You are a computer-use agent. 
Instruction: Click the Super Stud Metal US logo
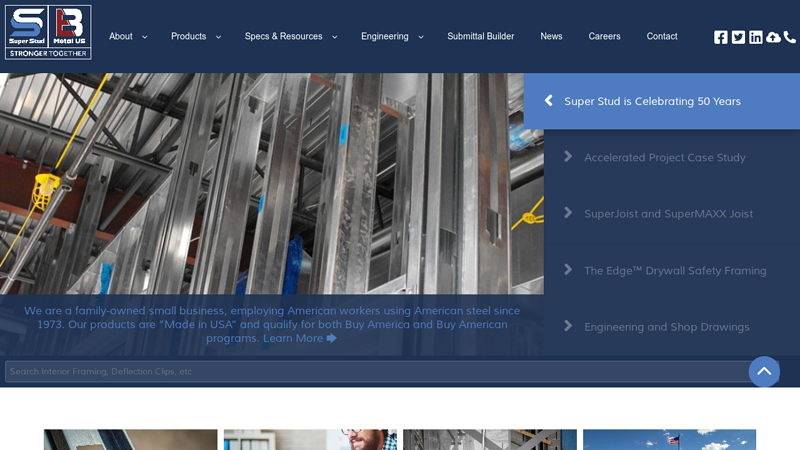(x=48, y=32)
